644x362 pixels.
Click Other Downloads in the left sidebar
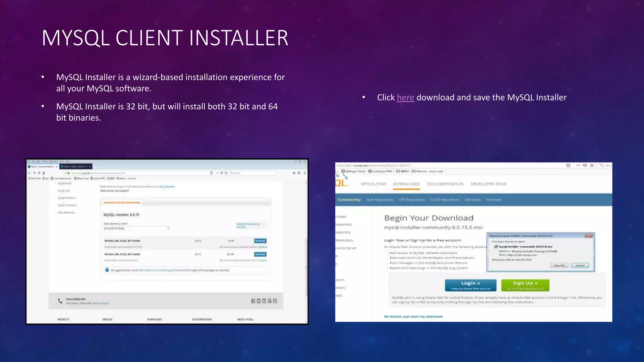(66, 212)
